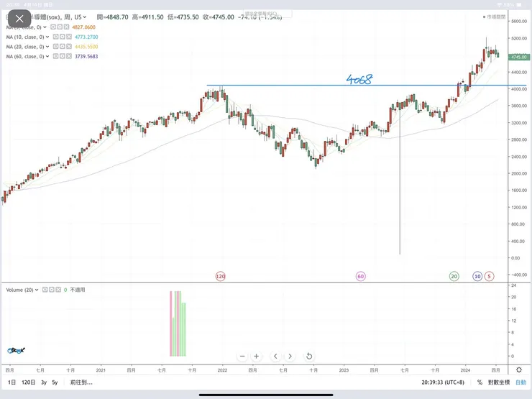Remove the MA 5 indicator
The width and height of the screenshot is (532, 399).
point(66,27)
